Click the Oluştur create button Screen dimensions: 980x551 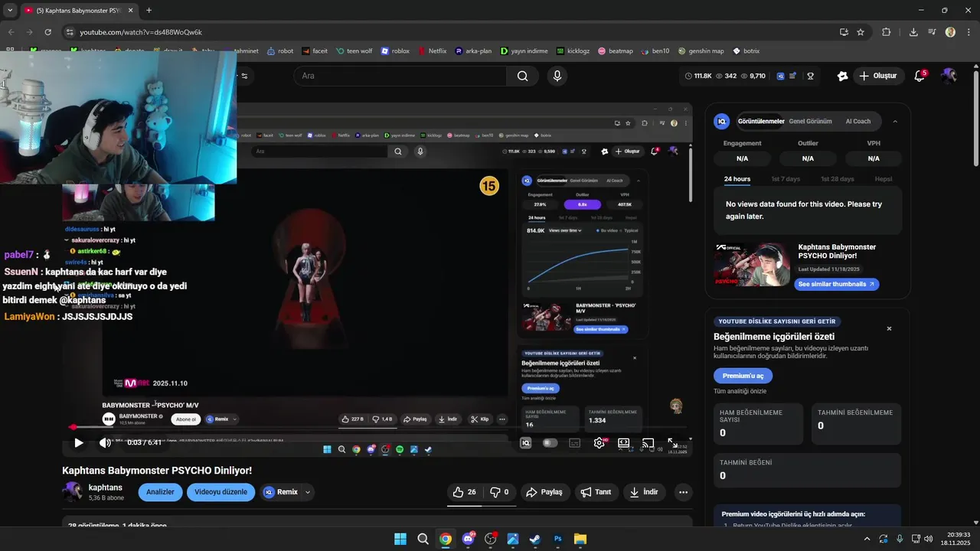[x=877, y=76]
